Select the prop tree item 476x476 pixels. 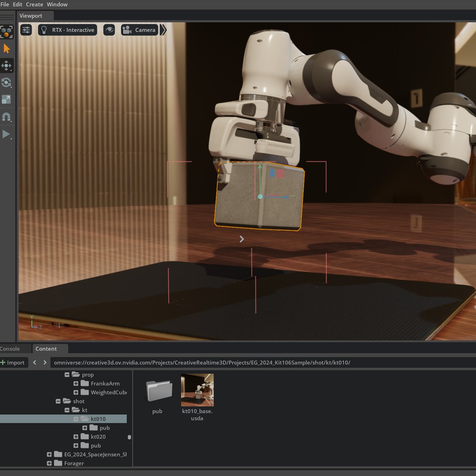88,374
